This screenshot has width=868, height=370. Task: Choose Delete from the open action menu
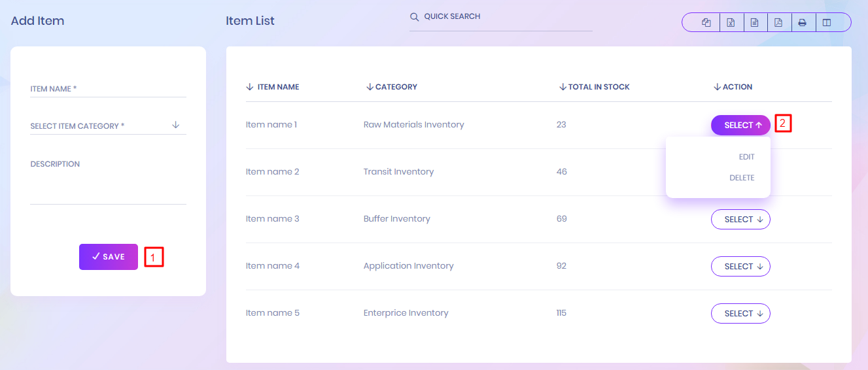(x=742, y=178)
